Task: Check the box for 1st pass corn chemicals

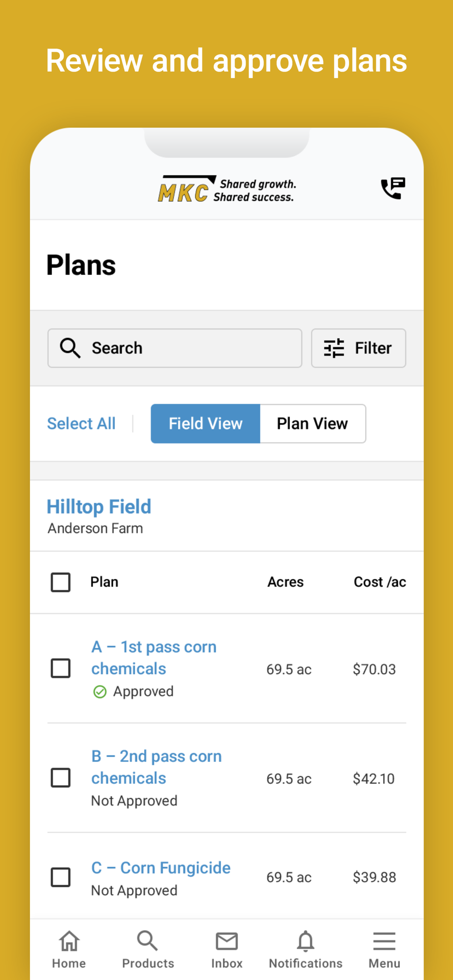Action: point(61,668)
